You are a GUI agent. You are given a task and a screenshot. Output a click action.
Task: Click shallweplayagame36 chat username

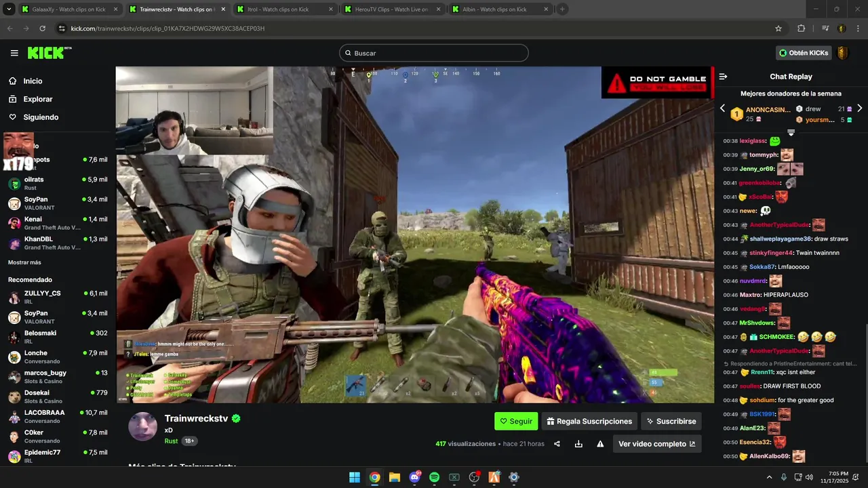(x=781, y=239)
